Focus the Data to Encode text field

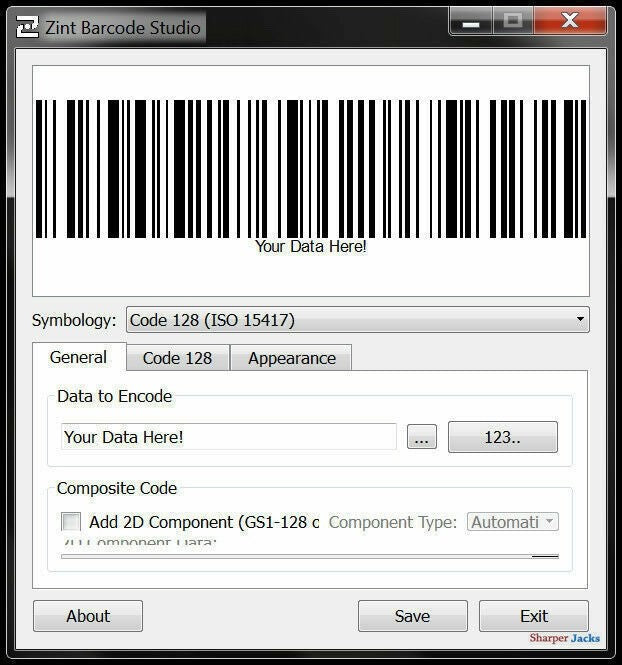click(228, 437)
